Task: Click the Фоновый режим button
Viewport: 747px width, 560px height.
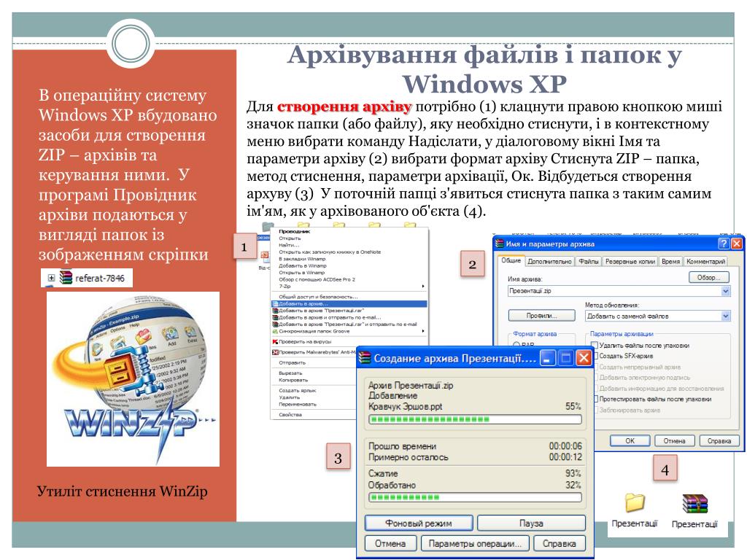Action: [x=418, y=523]
